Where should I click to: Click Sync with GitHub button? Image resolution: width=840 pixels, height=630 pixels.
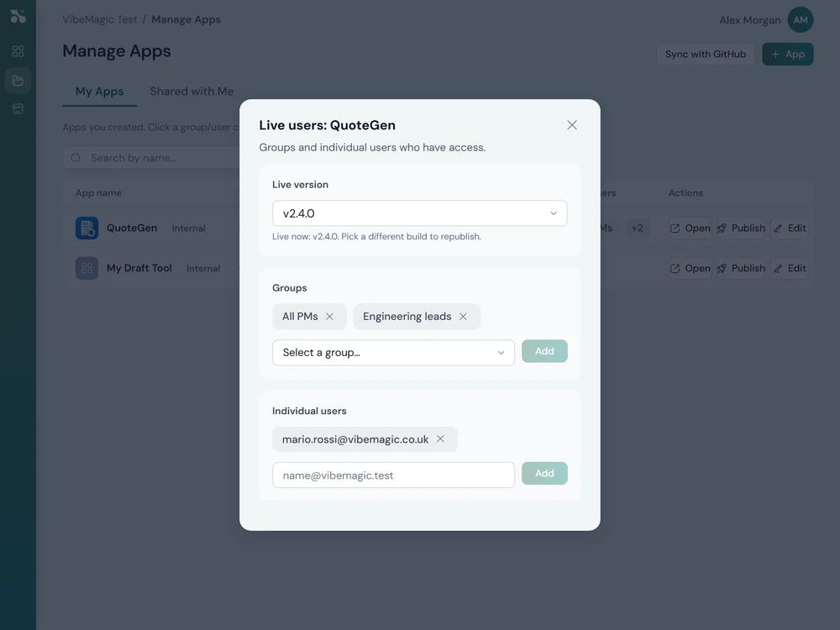(x=706, y=54)
